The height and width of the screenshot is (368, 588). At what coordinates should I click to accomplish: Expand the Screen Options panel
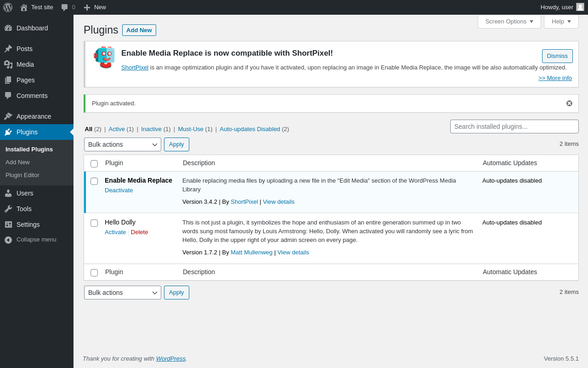click(x=509, y=21)
